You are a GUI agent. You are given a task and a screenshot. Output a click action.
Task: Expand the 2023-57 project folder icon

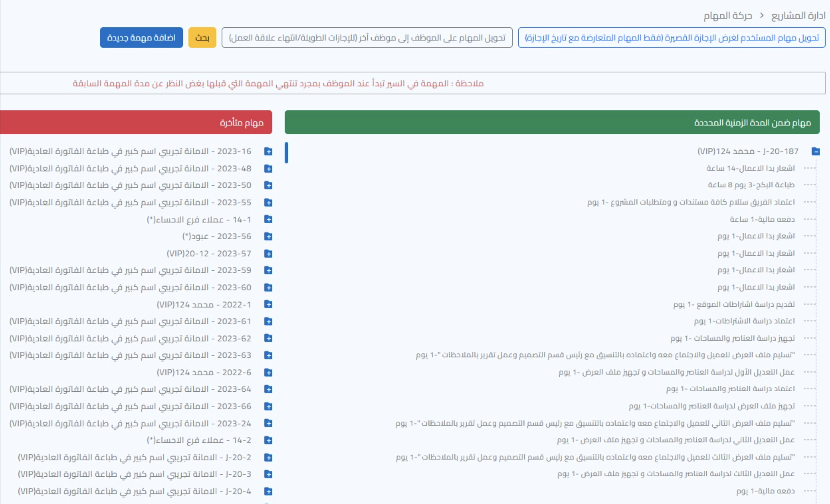[x=268, y=253]
